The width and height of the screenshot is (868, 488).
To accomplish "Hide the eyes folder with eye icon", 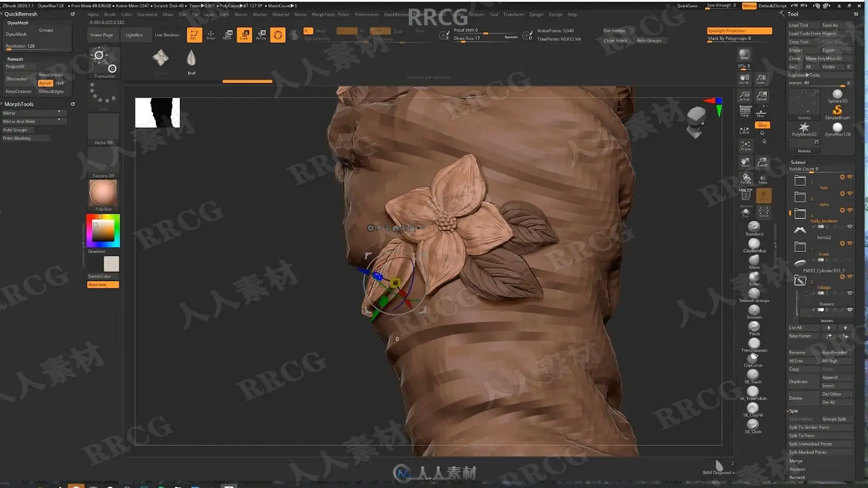I will click(850, 193).
